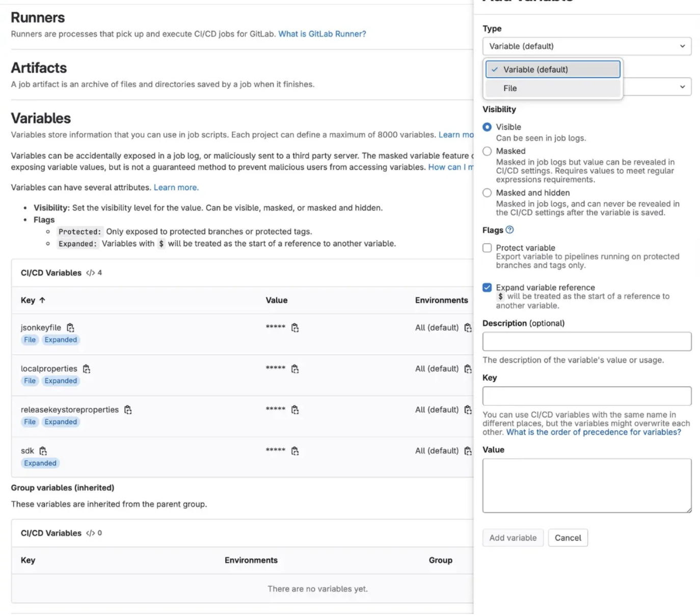
Task: Copy the masked value of jsonkeyfile
Action: pos(295,328)
